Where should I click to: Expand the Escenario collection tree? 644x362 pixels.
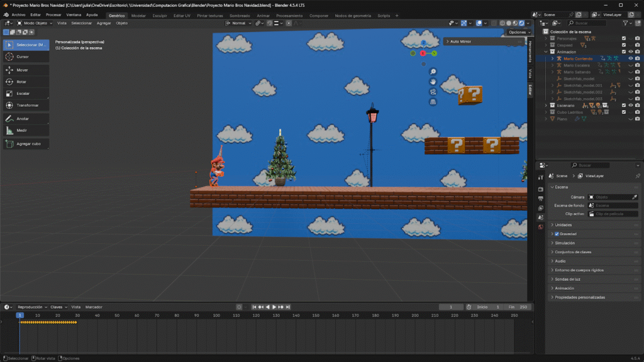click(547, 106)
